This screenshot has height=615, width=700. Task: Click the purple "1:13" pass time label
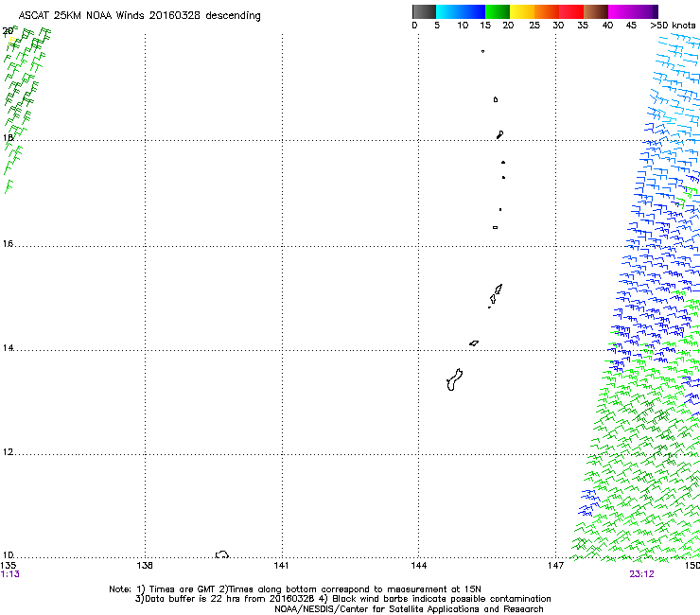9,574
